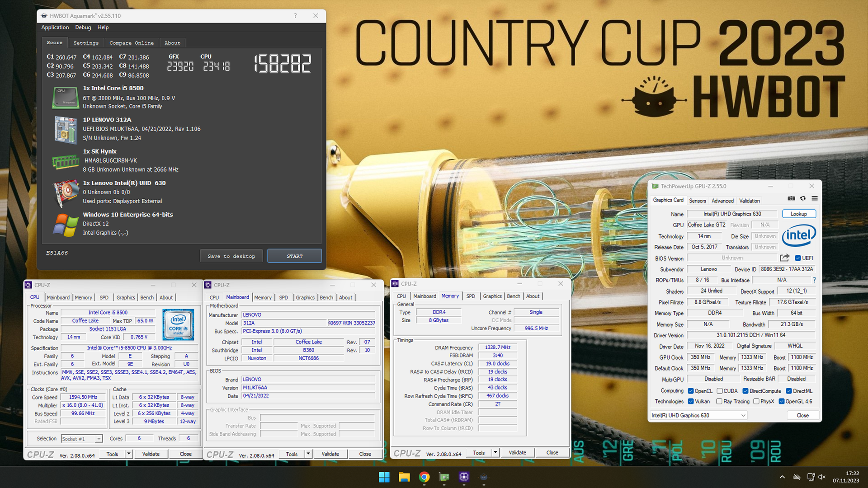Expand Tools arrow in CPU-Z Memory window
This screenshot has height=488, width=868.
[x=495, y=452]
